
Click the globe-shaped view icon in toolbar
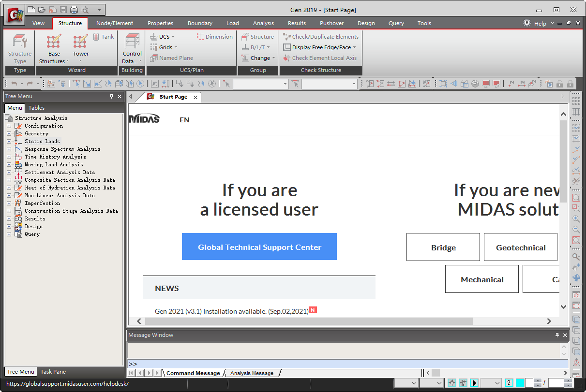click(475, 84)
